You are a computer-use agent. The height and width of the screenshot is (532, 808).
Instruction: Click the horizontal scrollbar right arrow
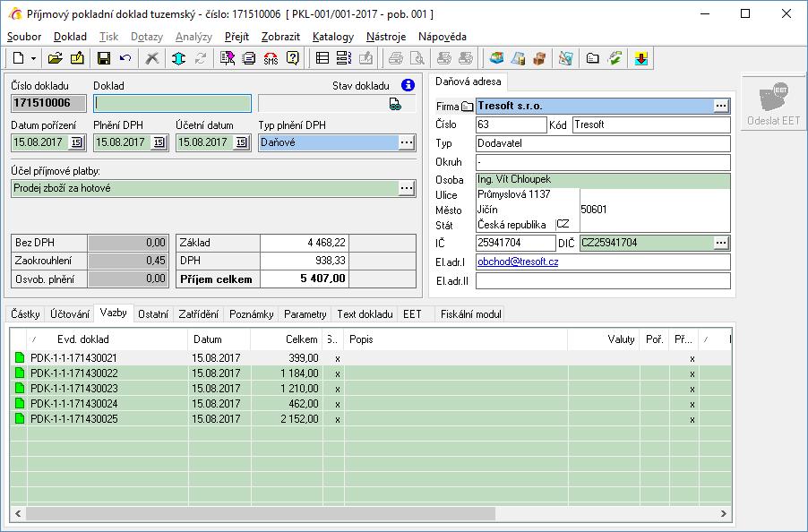pyautogui.click(x=723, y=513)
